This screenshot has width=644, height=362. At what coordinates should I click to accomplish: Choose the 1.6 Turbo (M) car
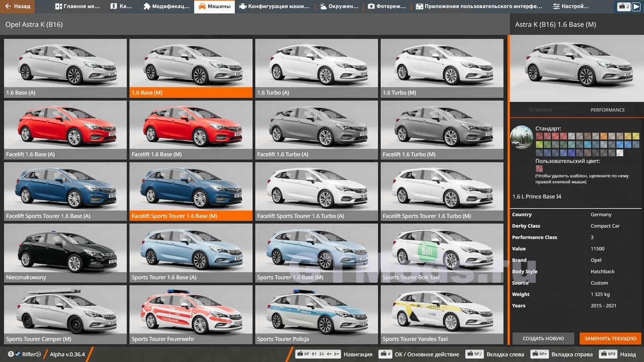(x=442, y=68)
